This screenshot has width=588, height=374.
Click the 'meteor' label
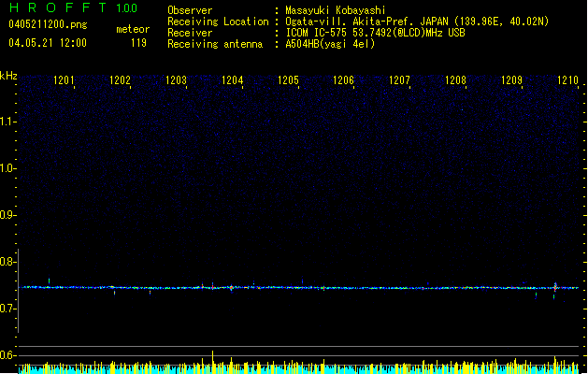click(132, 30)
